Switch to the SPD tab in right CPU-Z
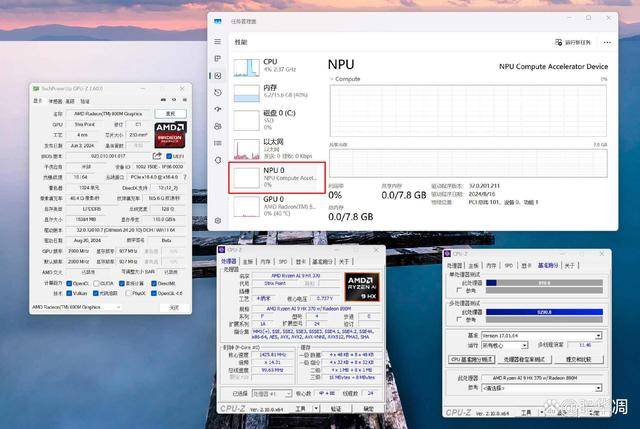Image resolution: width=640 pixels, height=429 pixels. (x=509, y=265)
